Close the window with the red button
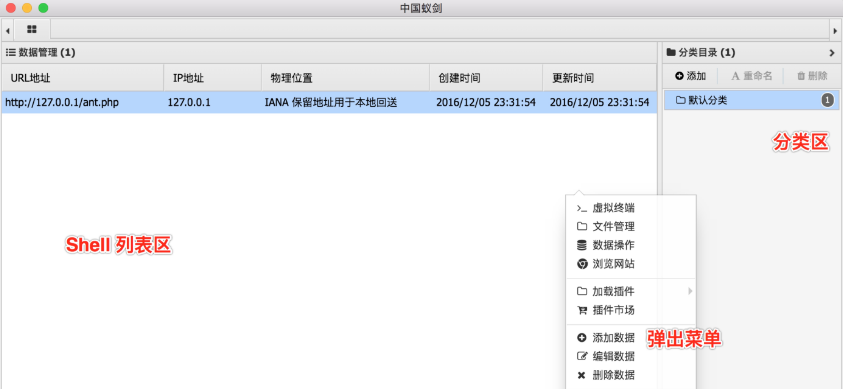 pos(10,8)
